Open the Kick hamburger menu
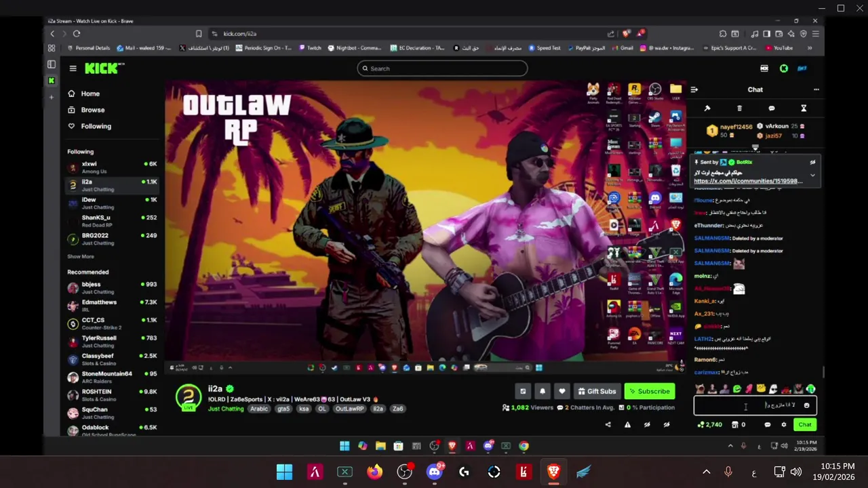Viewport: 868px width, 488px height. point(73,68)
